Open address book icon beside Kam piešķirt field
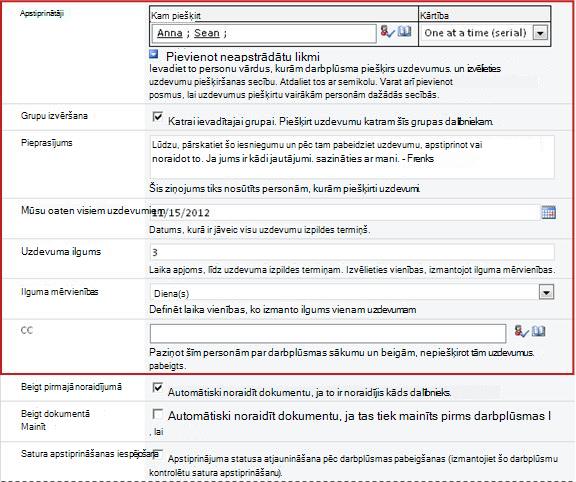The image size is (576, 482). [x=404, y=32]
